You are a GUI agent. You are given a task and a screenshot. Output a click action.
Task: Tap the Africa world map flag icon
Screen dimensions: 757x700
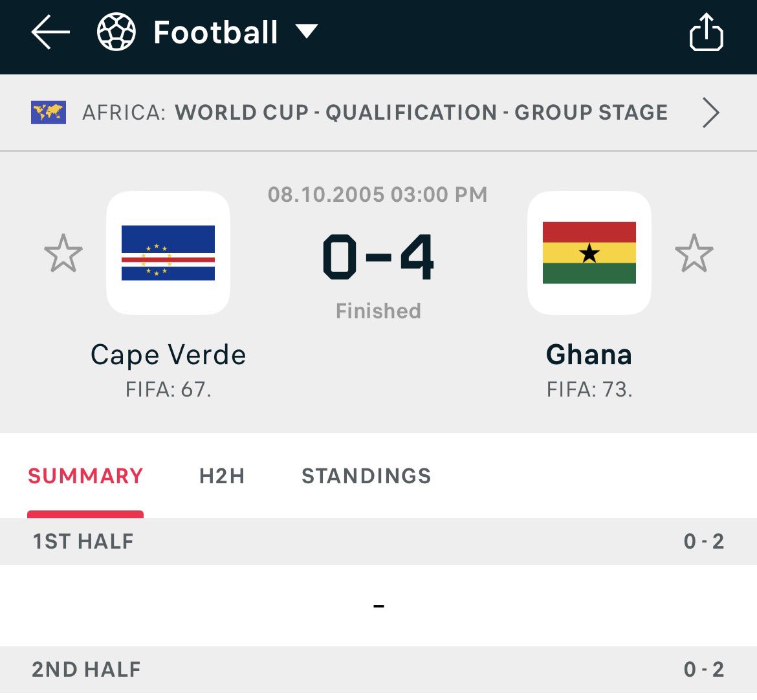[49, 113]
